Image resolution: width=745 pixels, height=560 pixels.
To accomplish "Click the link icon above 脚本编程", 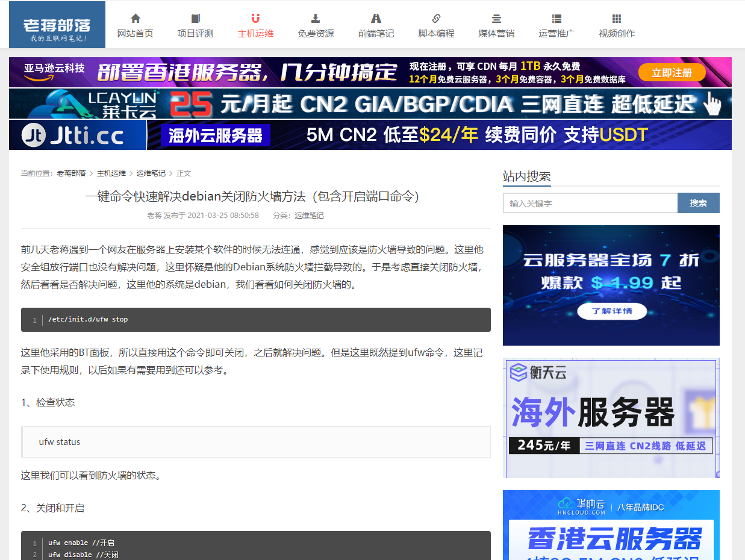I will point(436,19).
